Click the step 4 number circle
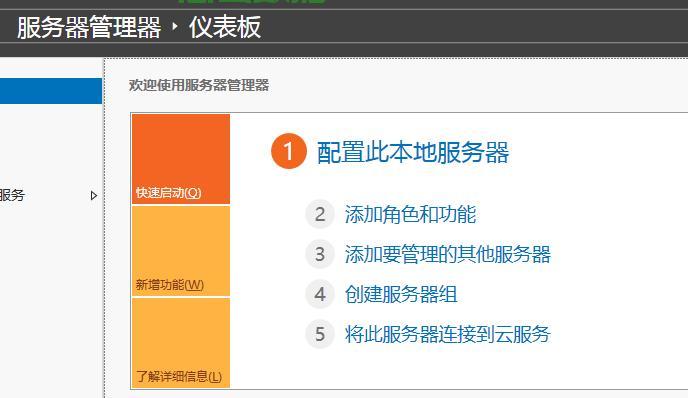 click(320, 294)
